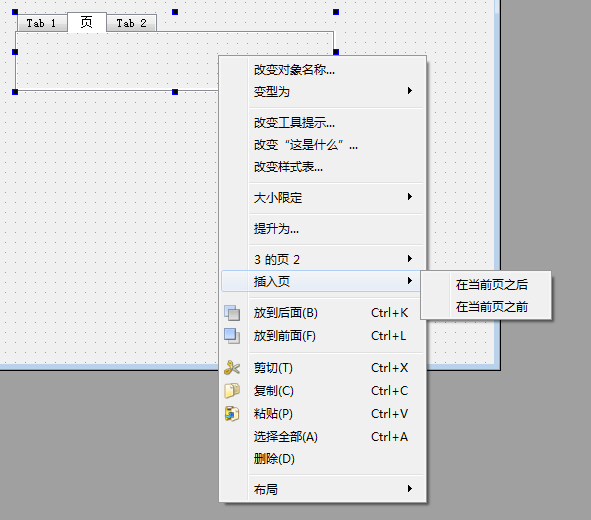Expand the 布局 submenu

(x=323, y=489)
